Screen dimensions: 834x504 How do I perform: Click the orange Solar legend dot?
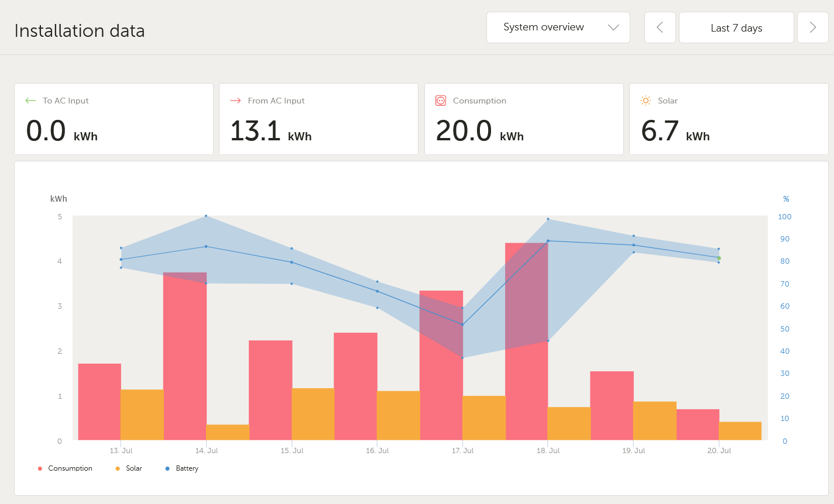118,468
